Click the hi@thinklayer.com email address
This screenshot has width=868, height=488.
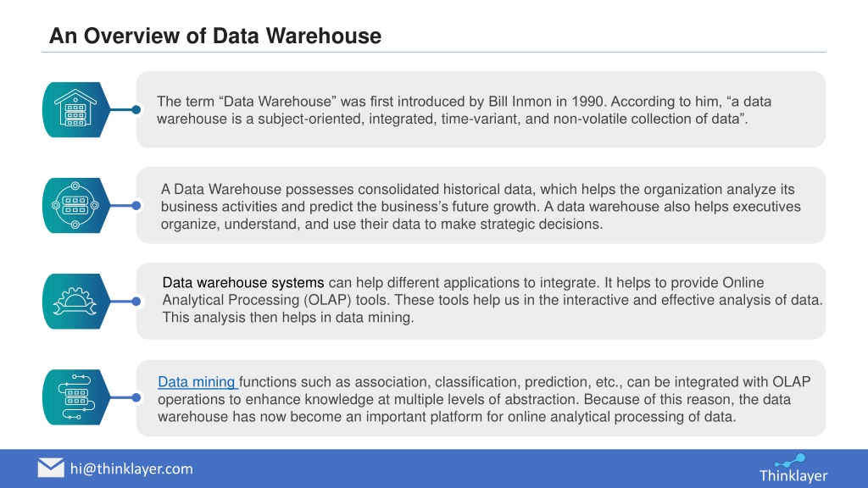[x=131, y=469]
